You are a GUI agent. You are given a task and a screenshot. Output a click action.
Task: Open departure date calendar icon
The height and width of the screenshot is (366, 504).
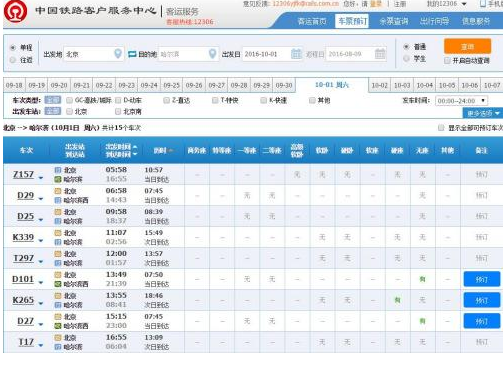pyautogui.click(x=296, y=54)
